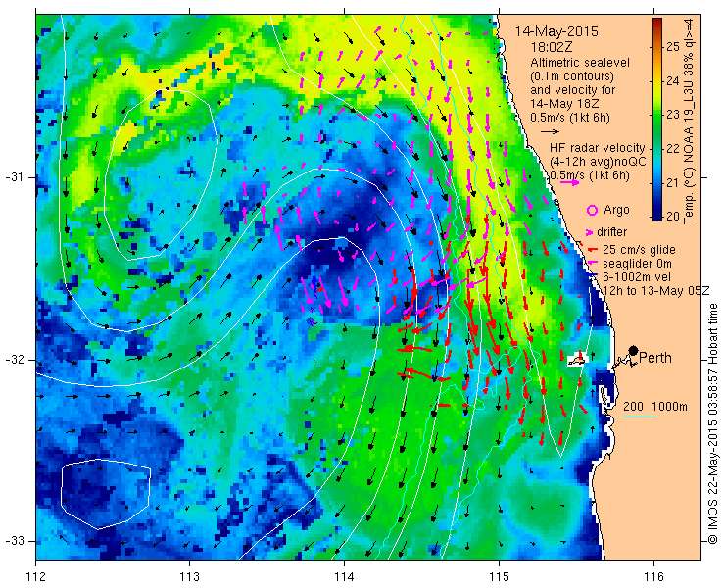Click the red 25 cm/s glide marker
725x588 pixels.
point(593,250)
